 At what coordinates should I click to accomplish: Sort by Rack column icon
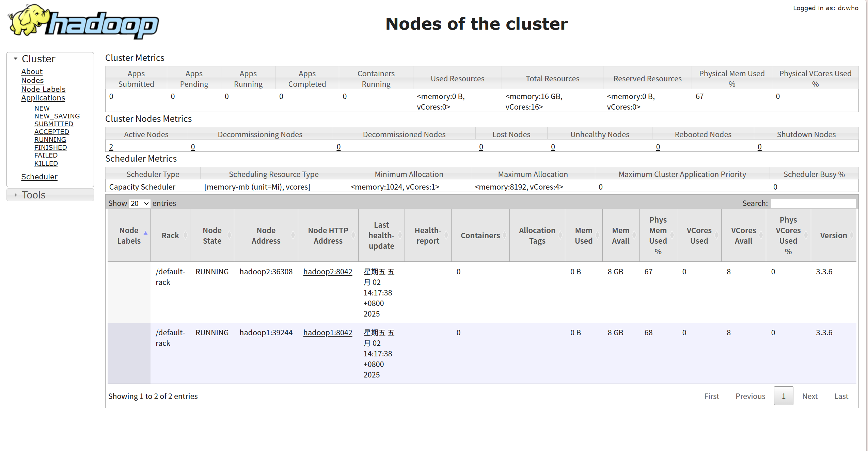coord(185,235)
